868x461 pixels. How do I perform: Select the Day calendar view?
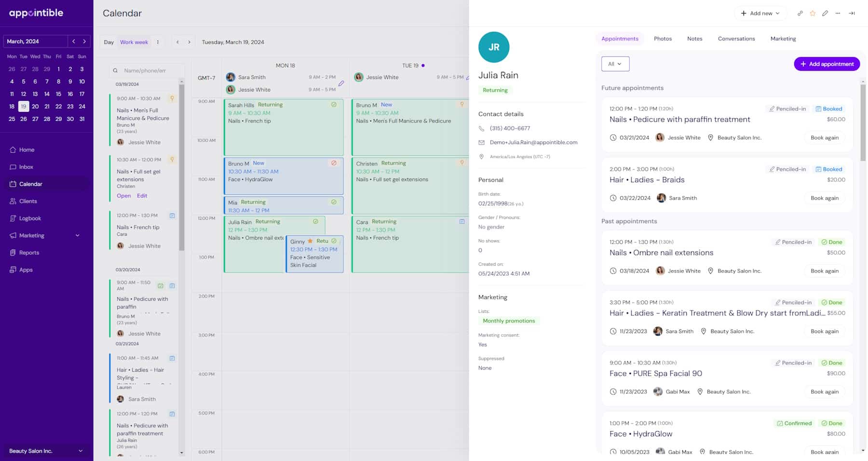[108, 42]
